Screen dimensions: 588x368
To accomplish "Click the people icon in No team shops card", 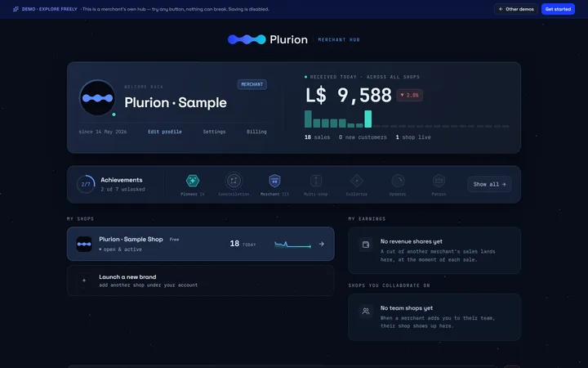I will click(366, 311).
